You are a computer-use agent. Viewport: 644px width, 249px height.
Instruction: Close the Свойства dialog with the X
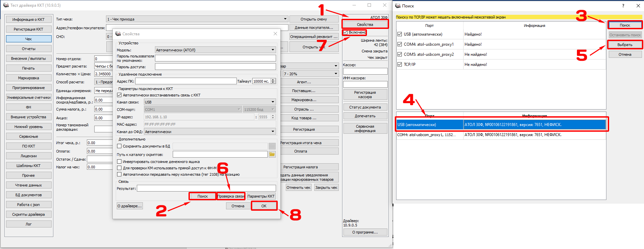tap(275, 34)
